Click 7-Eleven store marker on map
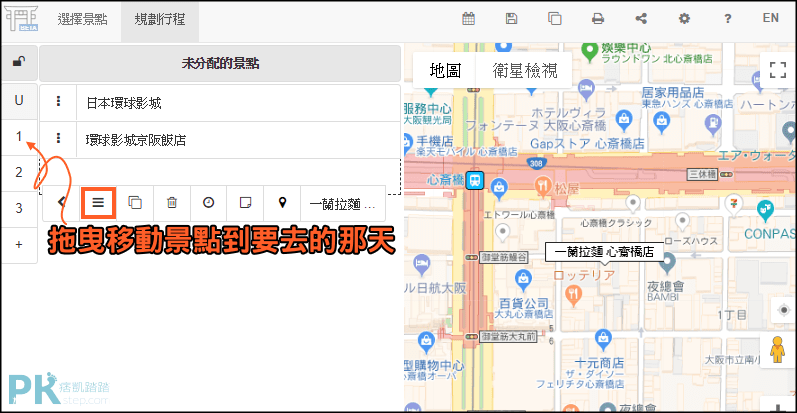 [x=732, y=204]
